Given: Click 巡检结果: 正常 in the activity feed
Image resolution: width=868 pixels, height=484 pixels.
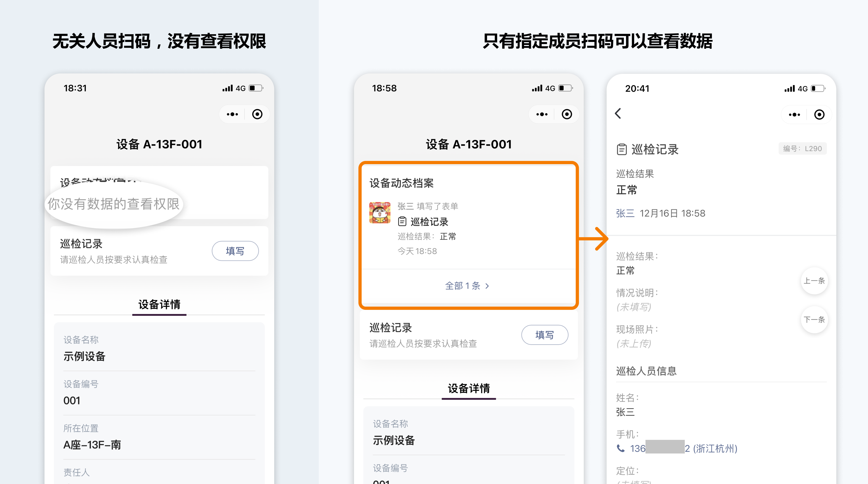Looking at the screenshot, I should pos(427,236).
